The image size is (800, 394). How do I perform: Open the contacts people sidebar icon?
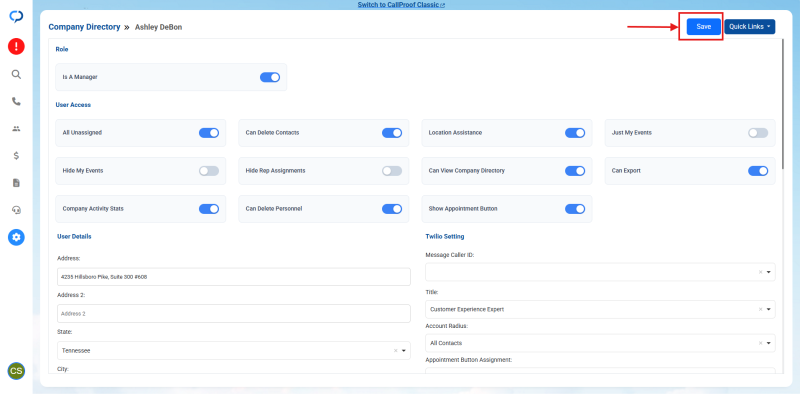click(x=16, y=129)
